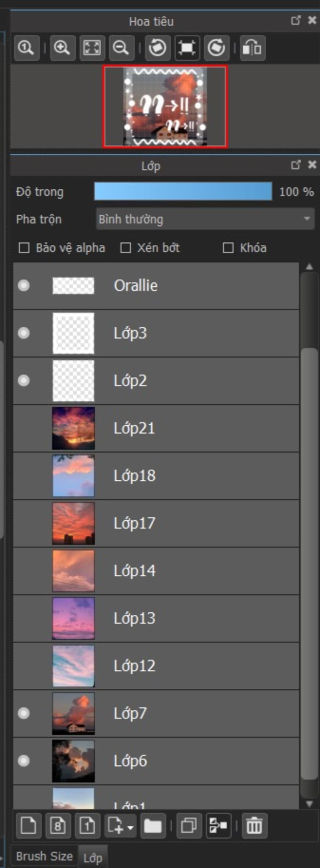Viewport: 320px width, 868px height.
Task: Select the Lớp17 layer thumbnail
Action: tap(73, 523)
